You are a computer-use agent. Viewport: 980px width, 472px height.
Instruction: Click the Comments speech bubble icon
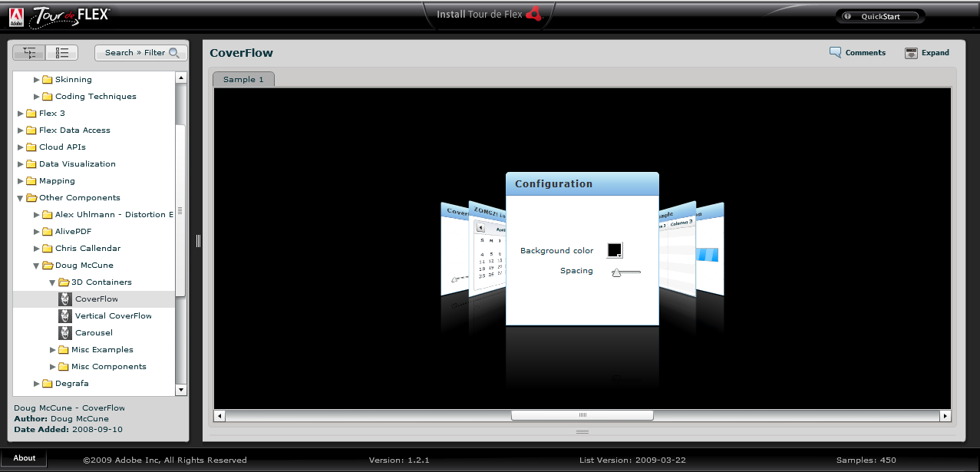[835, 53]
